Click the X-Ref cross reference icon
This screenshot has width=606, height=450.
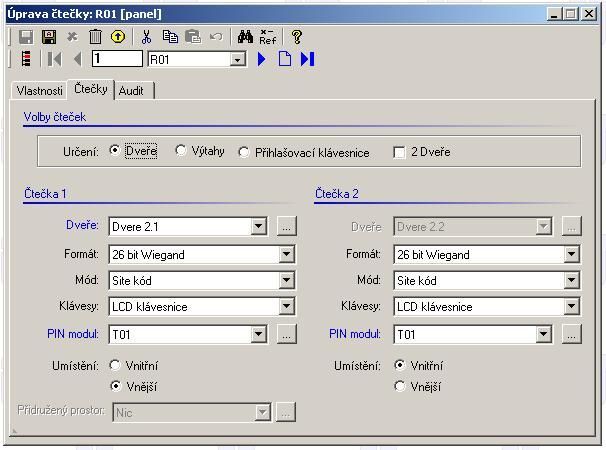tap(268, 37)
